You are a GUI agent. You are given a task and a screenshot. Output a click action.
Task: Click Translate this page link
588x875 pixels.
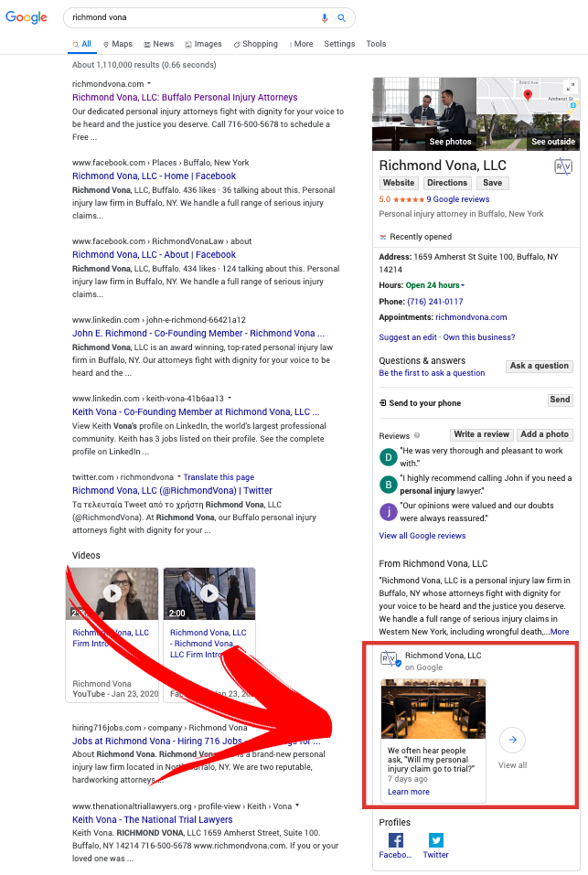(219, 477)
